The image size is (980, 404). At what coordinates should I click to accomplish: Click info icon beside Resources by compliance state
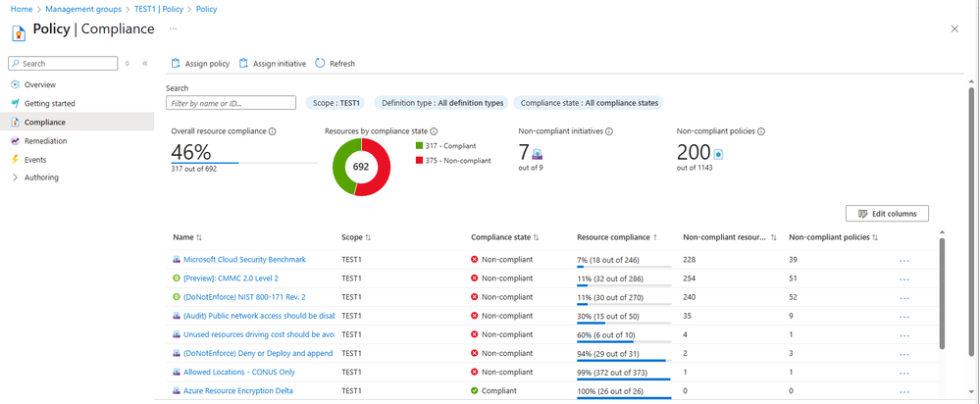434,131
